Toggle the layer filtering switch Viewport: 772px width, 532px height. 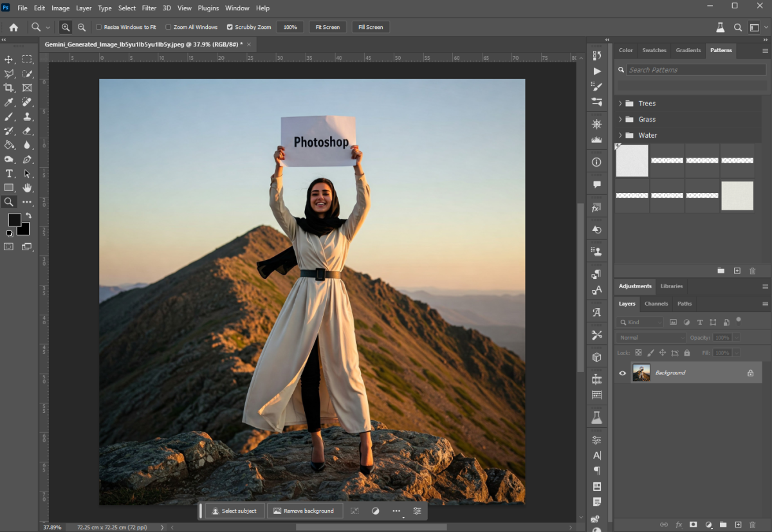point(739,319)
